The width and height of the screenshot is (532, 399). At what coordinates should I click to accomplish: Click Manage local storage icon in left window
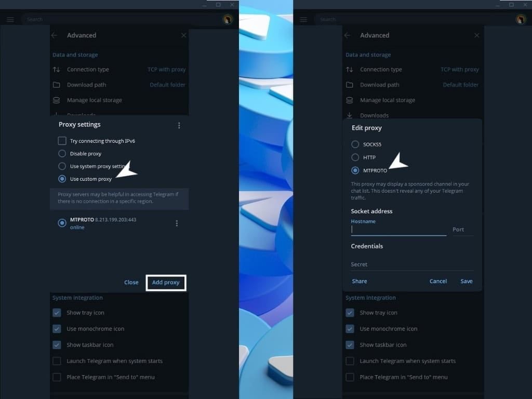(57, 100)
